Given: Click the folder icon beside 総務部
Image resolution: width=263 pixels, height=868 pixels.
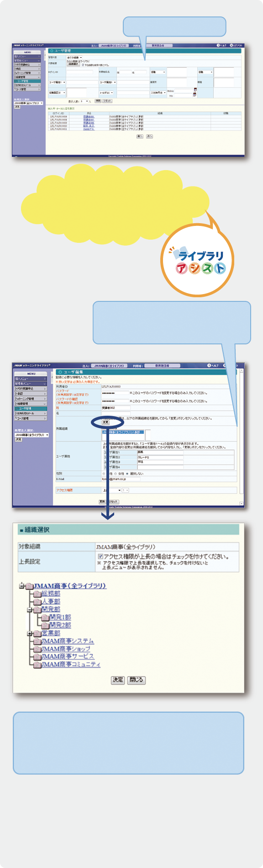Looking at the screenshot, I should pos(38,594).
